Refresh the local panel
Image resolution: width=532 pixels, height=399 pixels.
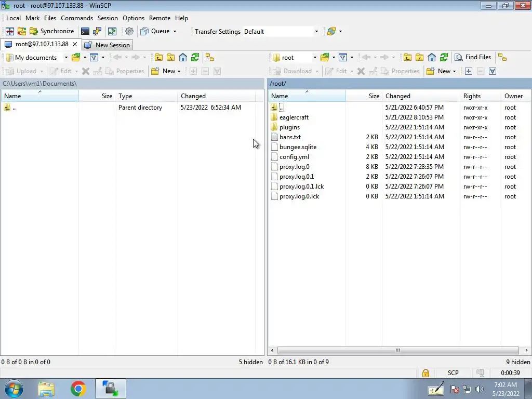pos(195,57)
